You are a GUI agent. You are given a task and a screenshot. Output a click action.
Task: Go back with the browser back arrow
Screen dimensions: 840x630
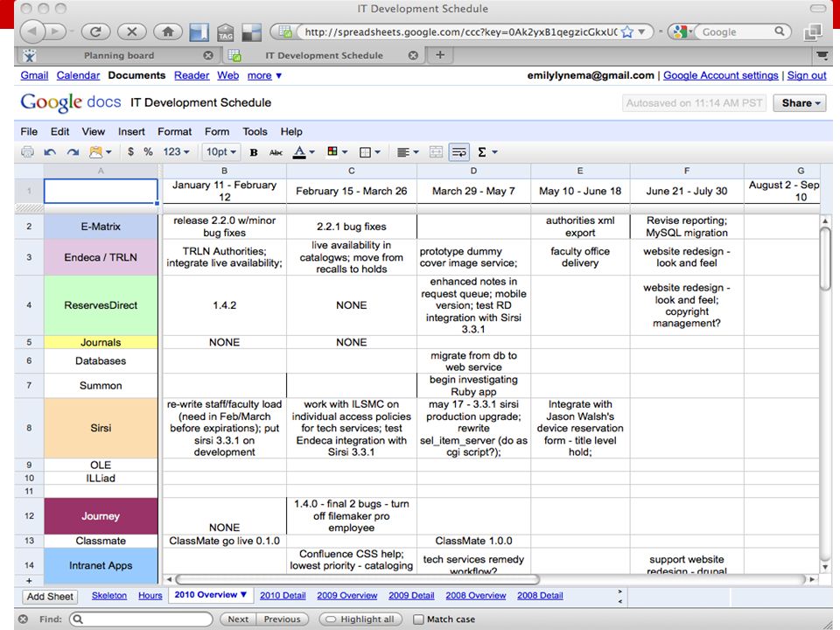coord(32,31)
